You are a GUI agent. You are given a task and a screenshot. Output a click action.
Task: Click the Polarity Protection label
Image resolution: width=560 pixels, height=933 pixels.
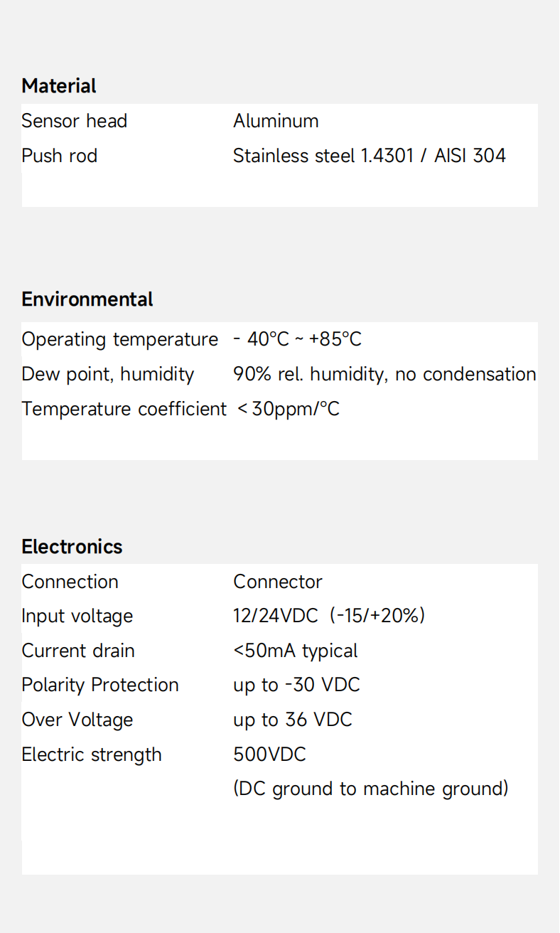(x=100, y=685)
